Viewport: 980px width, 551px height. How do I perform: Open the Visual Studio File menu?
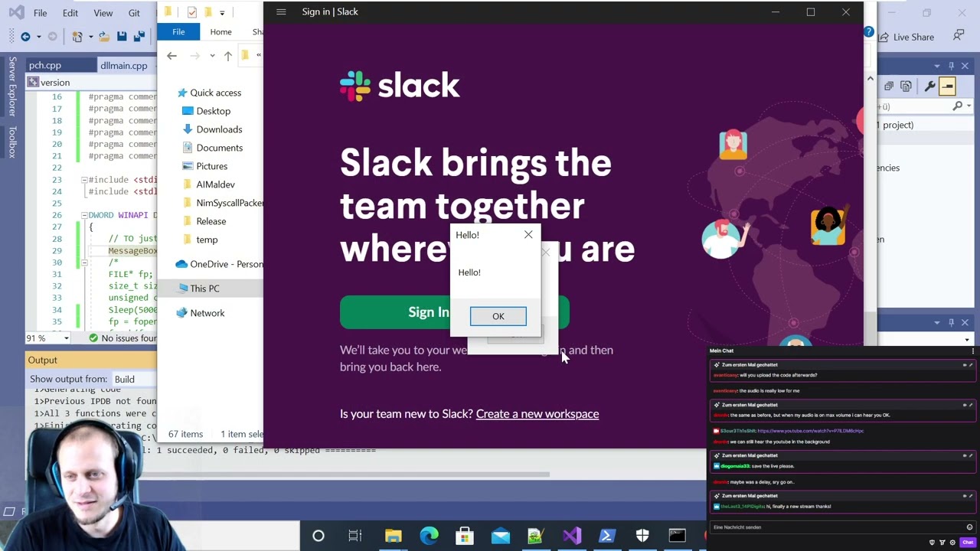coord(40,13)
